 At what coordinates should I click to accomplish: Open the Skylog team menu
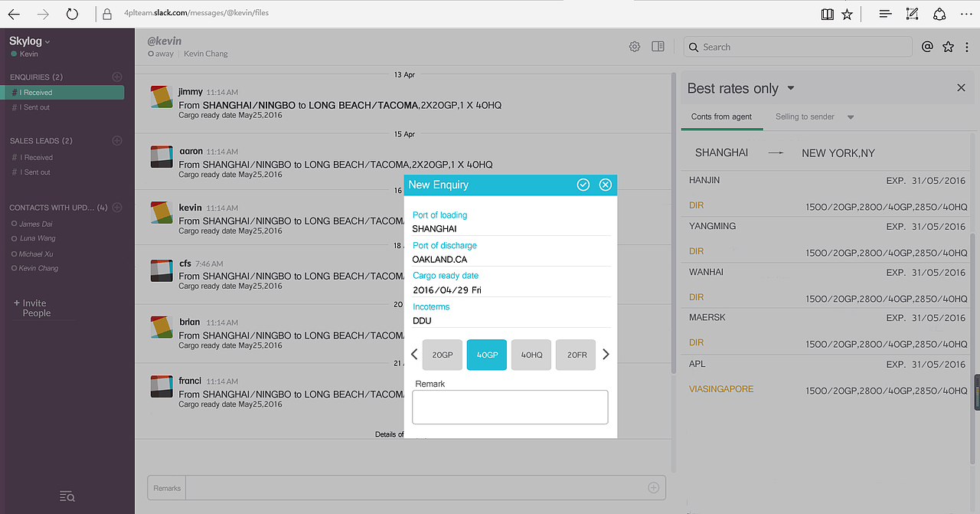[30, 41]
